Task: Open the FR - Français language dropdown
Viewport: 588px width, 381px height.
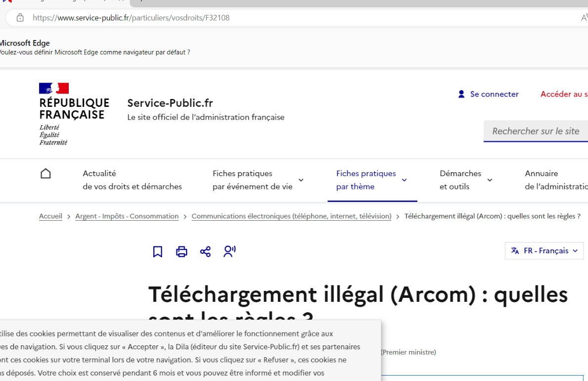Action: (x=544, y=251)
